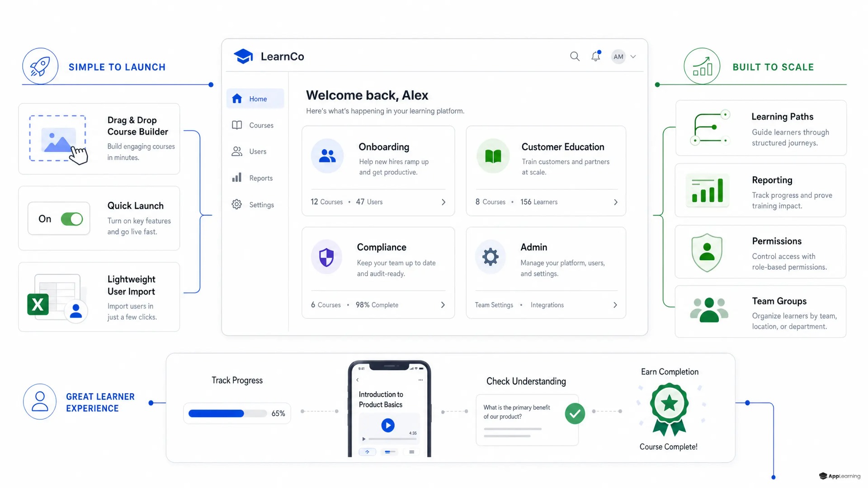
Task: Open Drag & Drop Course Builder title
Action: (x=137, y=126)
